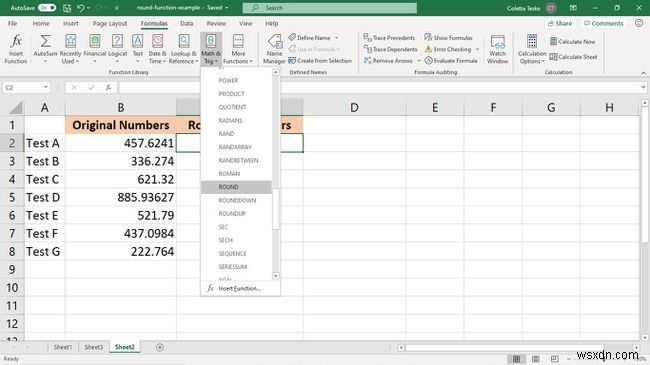Open the Comments pane
Image resolution: width=650 pixels, height=365 pixels.
604,24
